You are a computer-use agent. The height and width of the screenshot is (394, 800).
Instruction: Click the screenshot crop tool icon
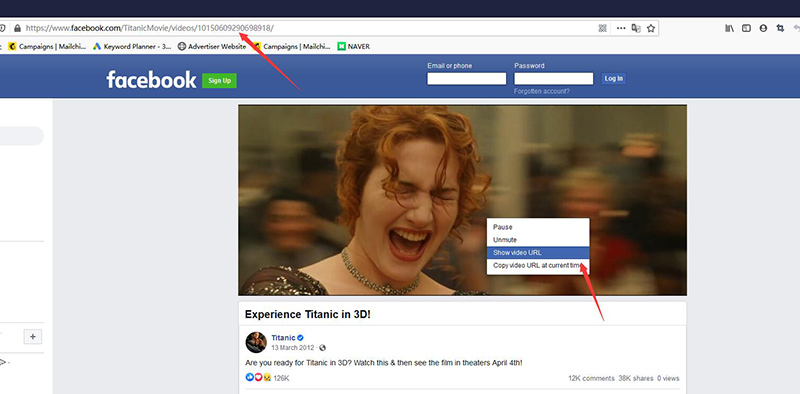[x=780, y=29]
